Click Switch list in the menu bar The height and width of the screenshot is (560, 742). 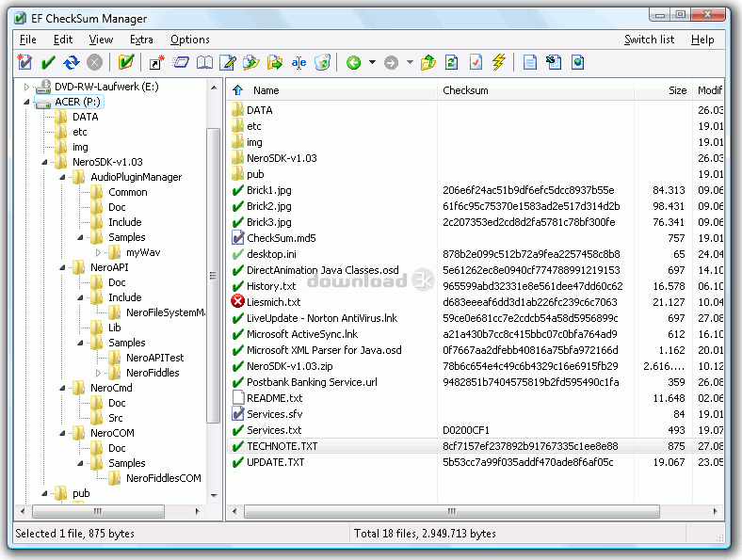[649, 40]
